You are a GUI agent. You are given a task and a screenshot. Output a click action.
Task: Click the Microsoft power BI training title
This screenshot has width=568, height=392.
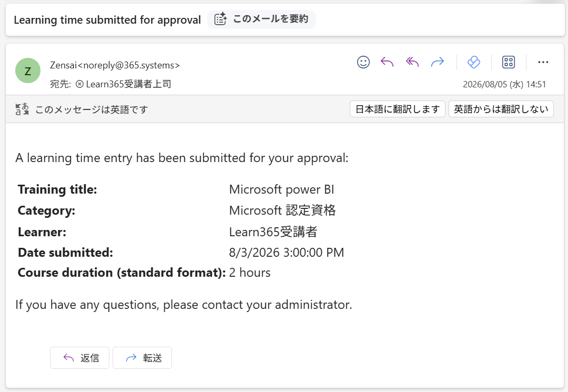click(x=281, y=189)
